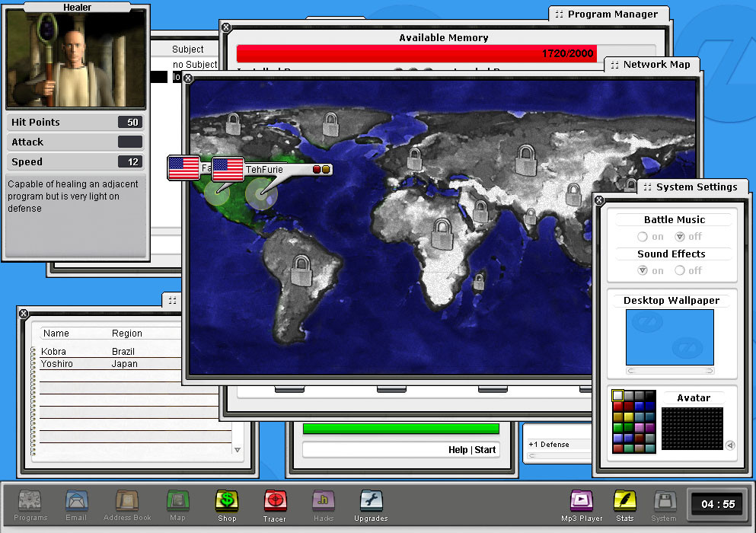Open the Shop from the dock

227,505
